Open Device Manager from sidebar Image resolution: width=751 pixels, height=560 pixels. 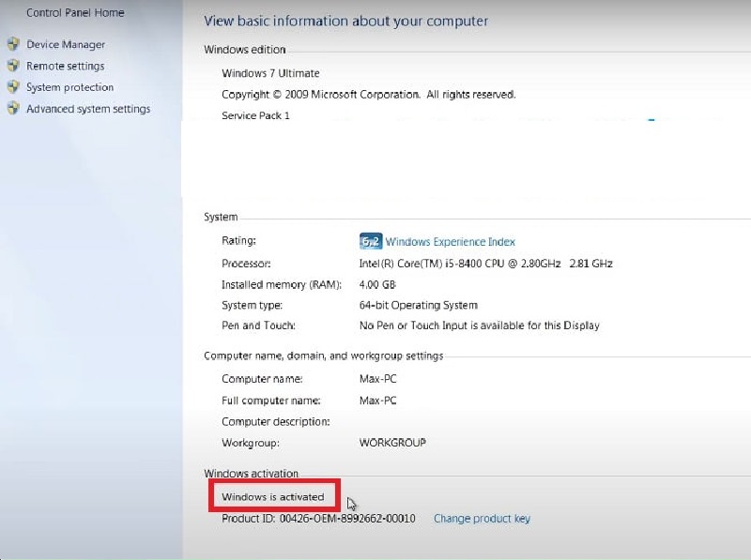point(66,44)
